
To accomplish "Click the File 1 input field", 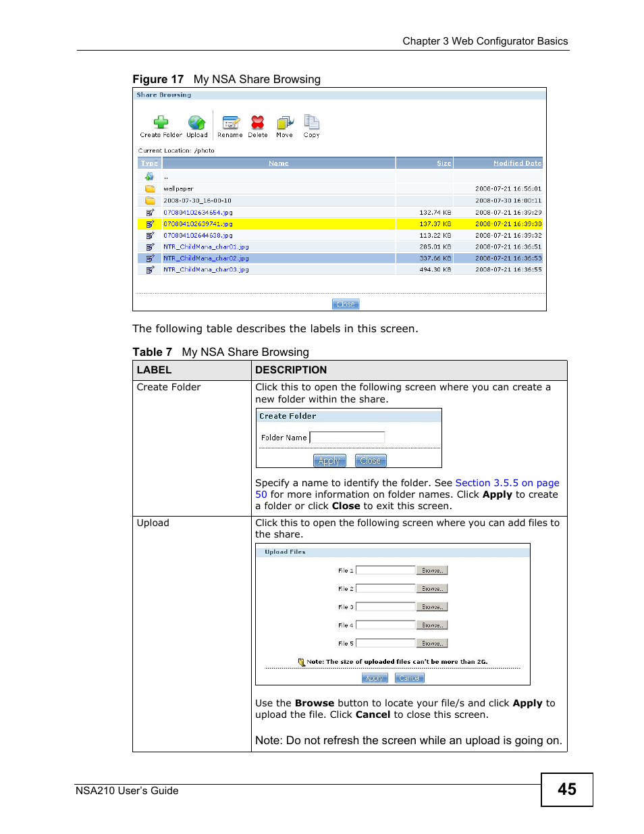I will click(x=385, y=571).
